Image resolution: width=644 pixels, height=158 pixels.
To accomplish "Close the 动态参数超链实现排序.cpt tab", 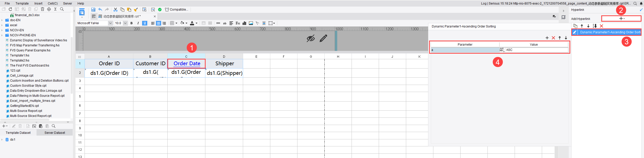I will pyautogui.click(x=155, y=16).
